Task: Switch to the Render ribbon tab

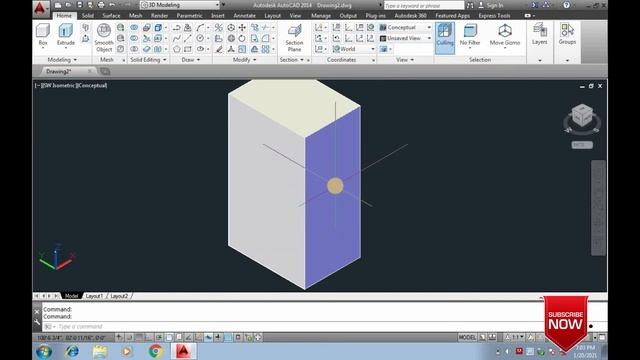Action: (160, 16)
